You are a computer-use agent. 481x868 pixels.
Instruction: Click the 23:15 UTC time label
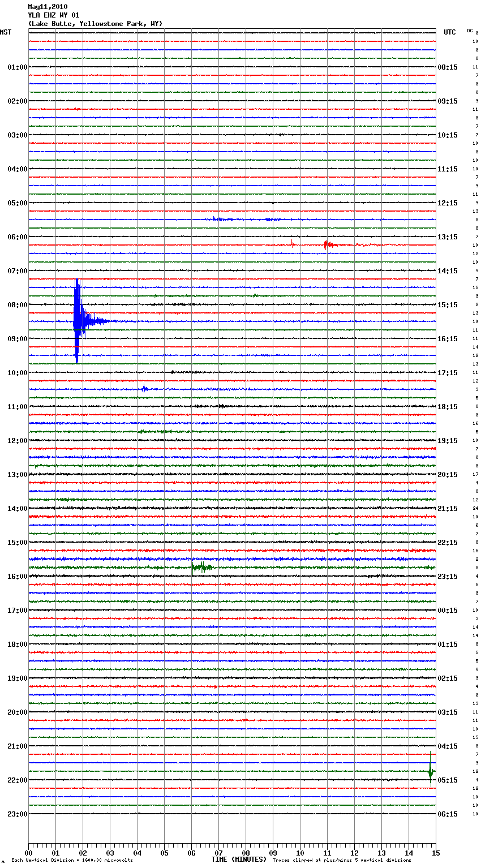448,577
